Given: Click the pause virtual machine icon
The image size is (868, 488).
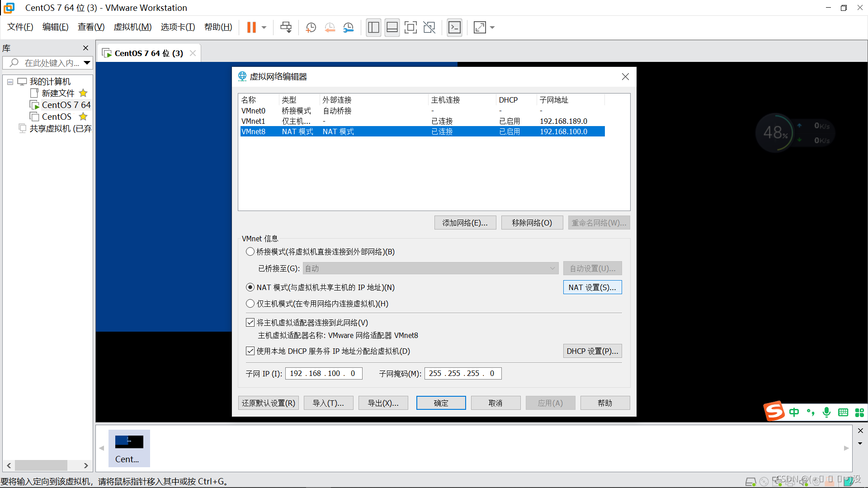Looking at the screenshot, I should [x=251, y=28].
